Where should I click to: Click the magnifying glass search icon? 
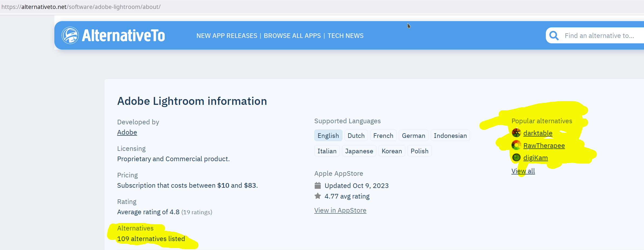click(x=554, y=35)
